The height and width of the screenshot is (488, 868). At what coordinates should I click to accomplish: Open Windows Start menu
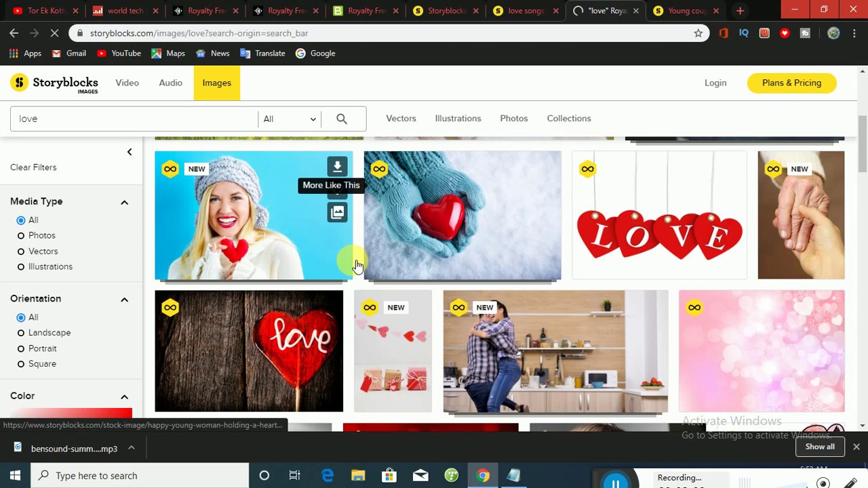(x=15, y=476)
